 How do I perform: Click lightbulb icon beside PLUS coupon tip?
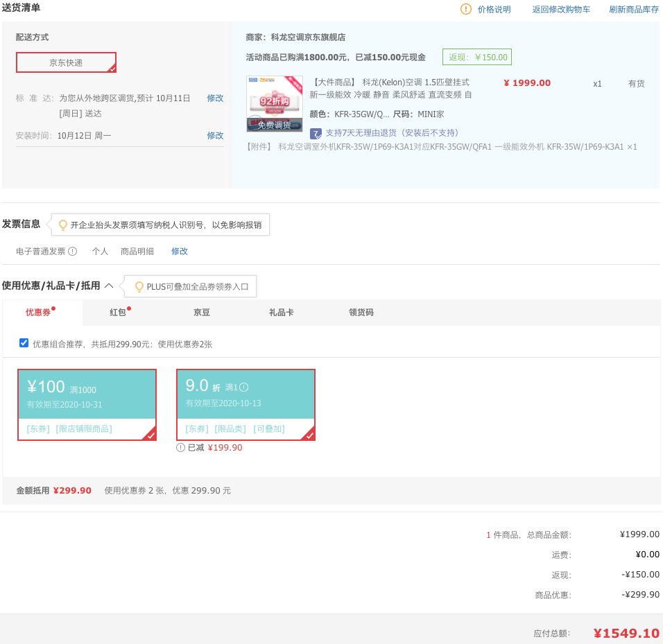139,286
